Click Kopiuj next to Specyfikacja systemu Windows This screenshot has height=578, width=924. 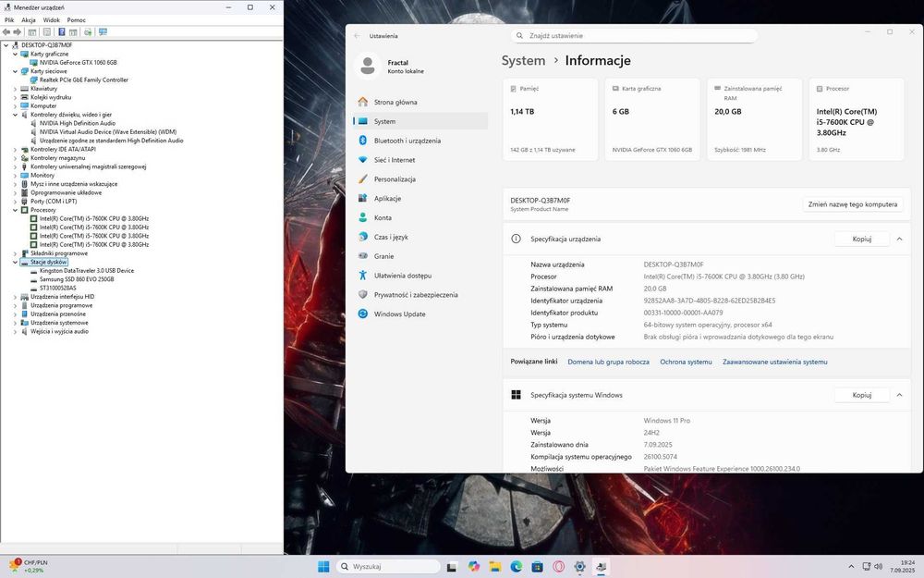point(861,395)
